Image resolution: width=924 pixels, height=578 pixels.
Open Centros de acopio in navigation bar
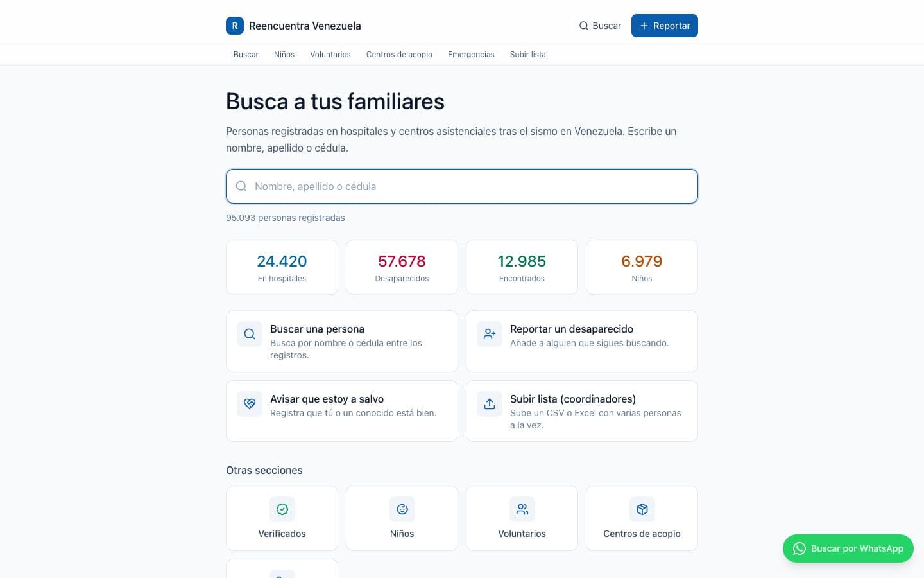click(399, 55)
